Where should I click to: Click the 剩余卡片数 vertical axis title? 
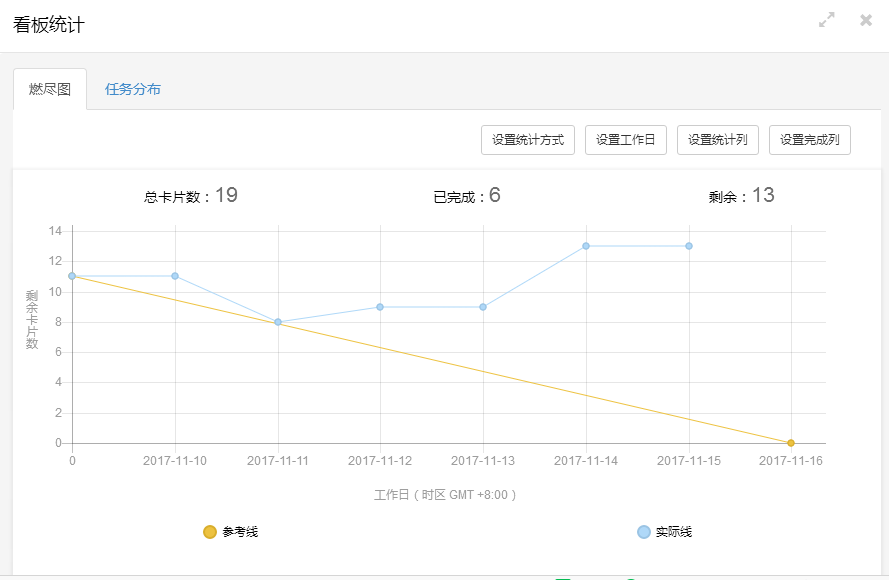[32, 320]
